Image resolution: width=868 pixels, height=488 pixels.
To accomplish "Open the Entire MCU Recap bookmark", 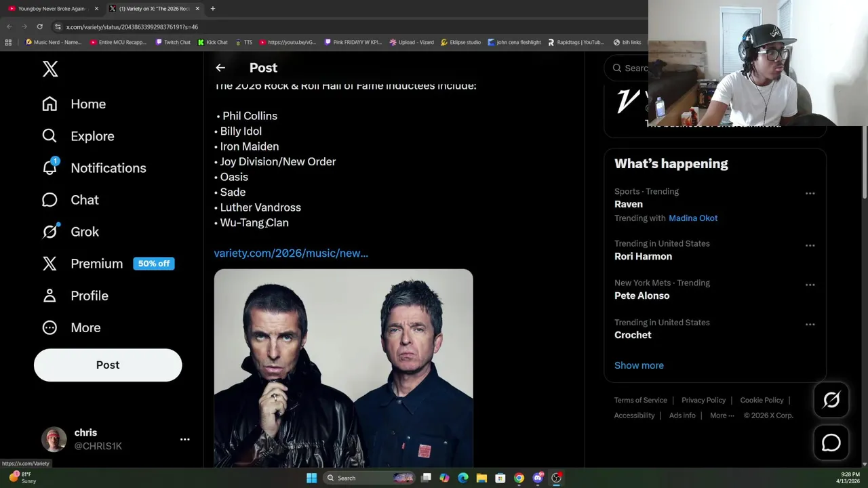I will 118,42.
